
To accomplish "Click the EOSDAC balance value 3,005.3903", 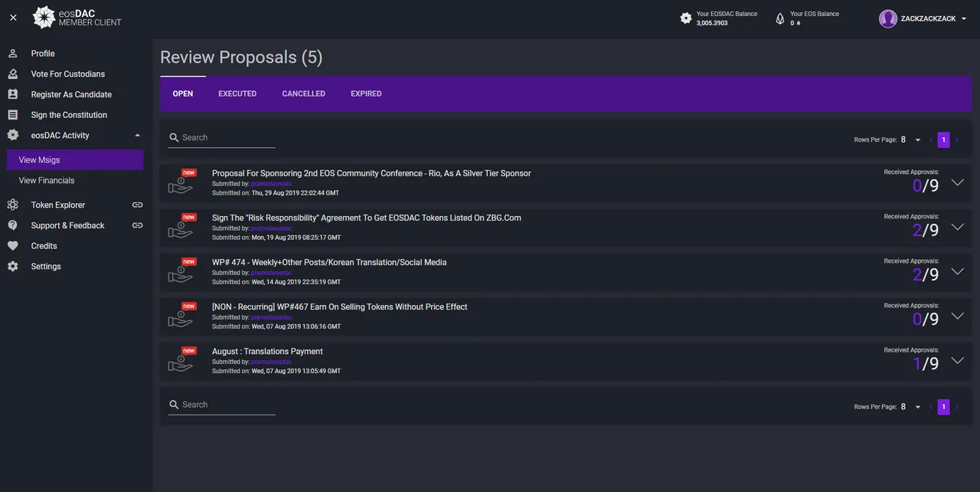I will (712, 23).
